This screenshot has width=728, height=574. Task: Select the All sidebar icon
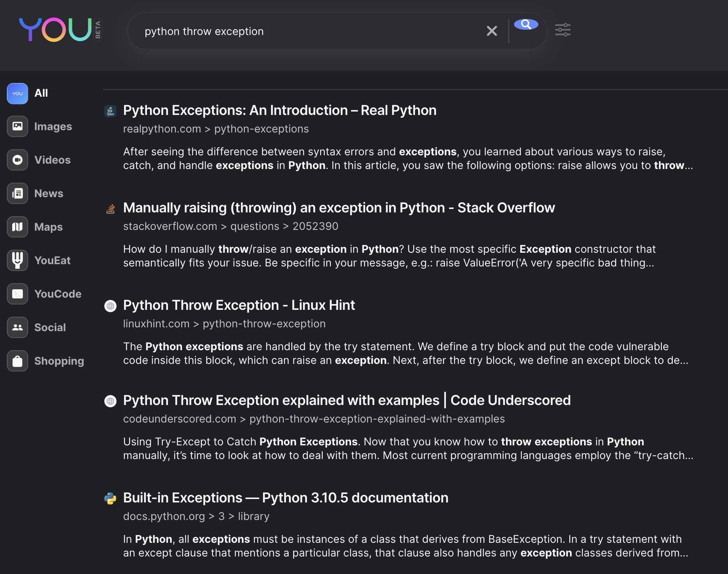18,93
